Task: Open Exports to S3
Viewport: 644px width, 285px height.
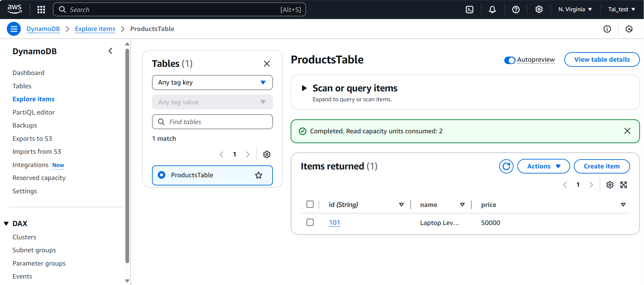Action: (x=32, y=138)
